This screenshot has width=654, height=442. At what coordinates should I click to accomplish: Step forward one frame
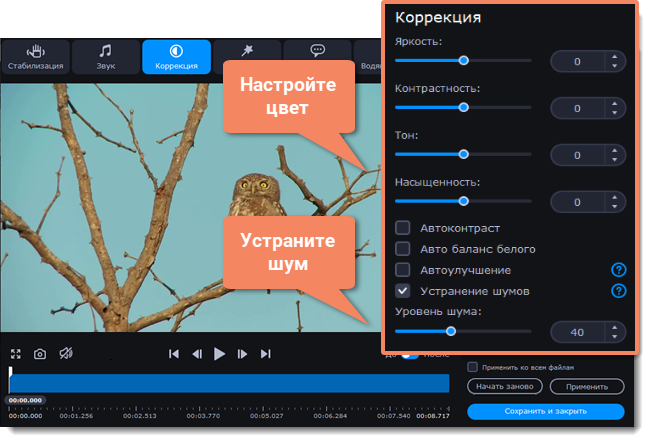click(x=243, y=354)
